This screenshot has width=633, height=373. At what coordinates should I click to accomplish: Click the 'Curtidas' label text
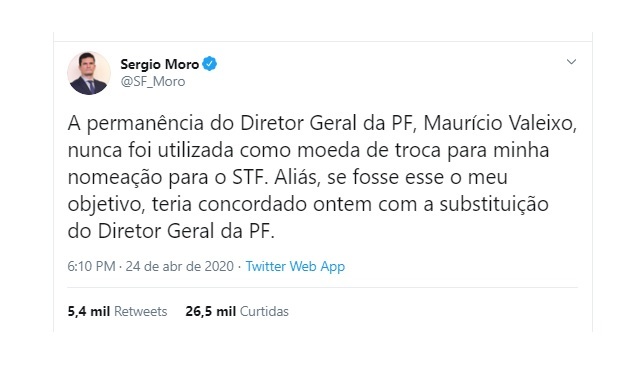coord(264,311)
